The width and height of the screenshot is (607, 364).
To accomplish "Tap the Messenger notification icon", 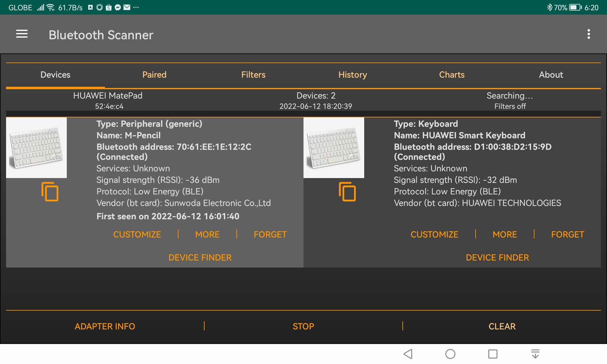I will coord(118,7).
